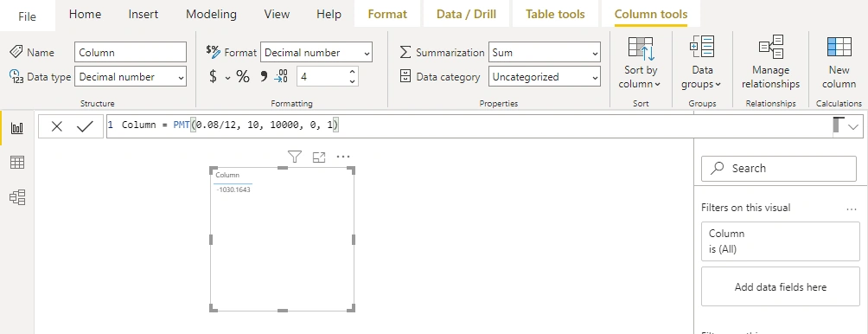Click decimal places value field
This screenshot has width=868, height=334.
[322, 76]
